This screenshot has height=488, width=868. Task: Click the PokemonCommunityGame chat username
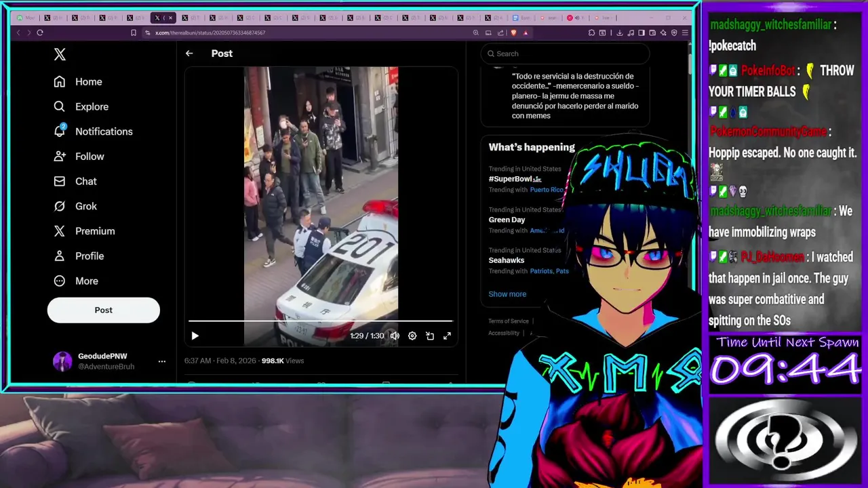pyautogui.click(x=768, y=131)
